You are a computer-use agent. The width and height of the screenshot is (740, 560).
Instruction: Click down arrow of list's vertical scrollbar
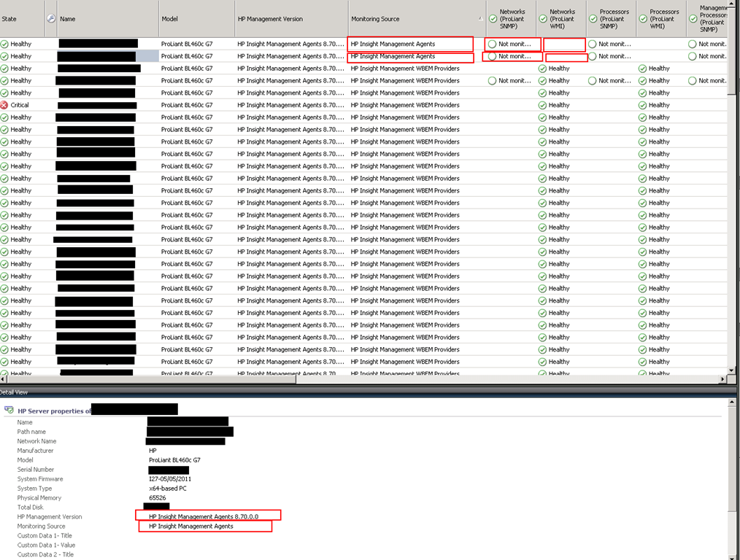(x=733, y=369)
